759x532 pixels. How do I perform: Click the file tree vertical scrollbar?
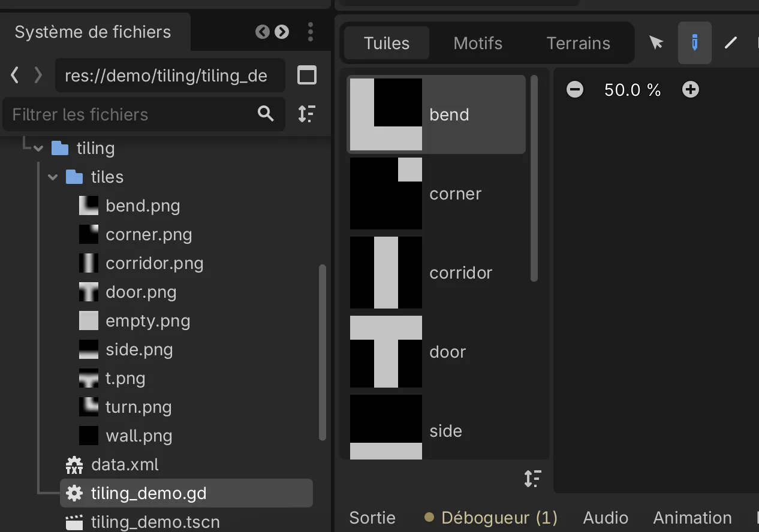(x=323, y=352)
